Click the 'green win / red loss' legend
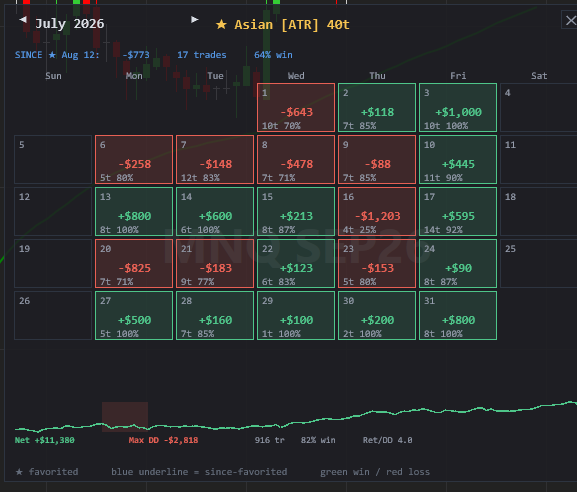Screen dimensions: 577x492 pyautogui.click(x=375, y=472)
